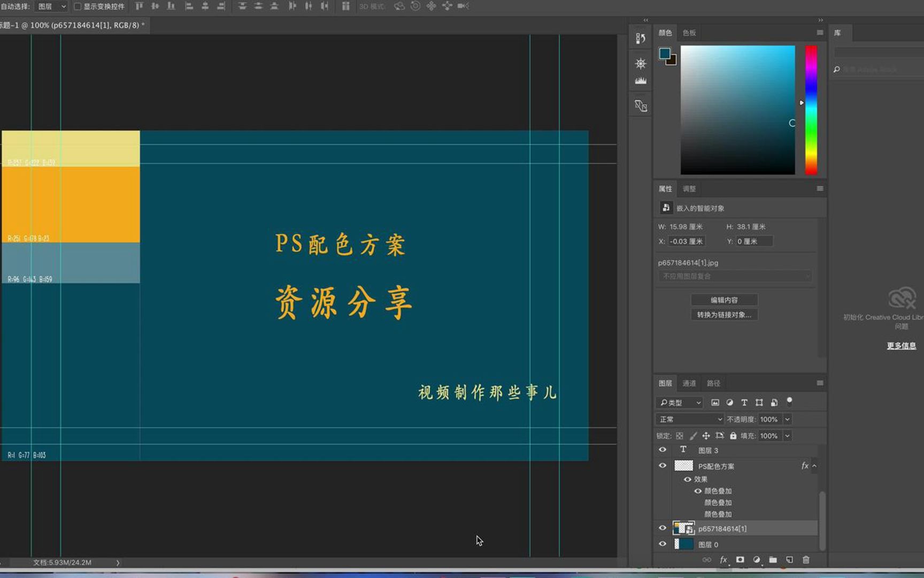Toggle visibility of 效果 effects
The image size is (924, 578).
pos(688,479)
